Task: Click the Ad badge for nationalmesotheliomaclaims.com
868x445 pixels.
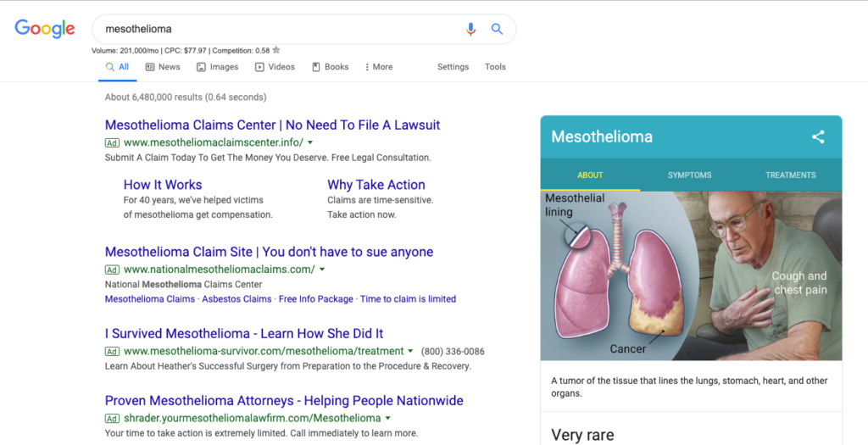Action: tap(113, 270)
